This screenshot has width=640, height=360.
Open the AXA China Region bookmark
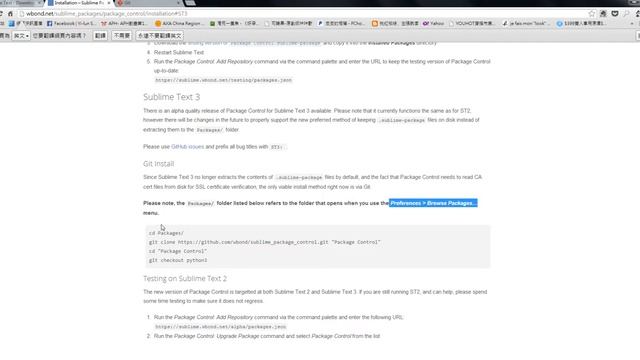(178, 24)
